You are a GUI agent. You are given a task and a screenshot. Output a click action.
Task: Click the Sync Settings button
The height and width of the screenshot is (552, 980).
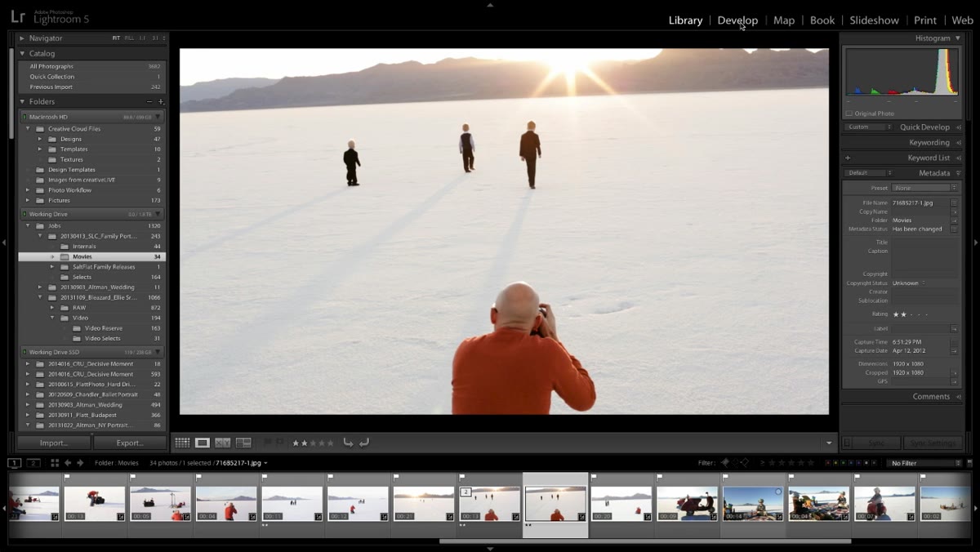pyautogui.click(x=933, y=443)
